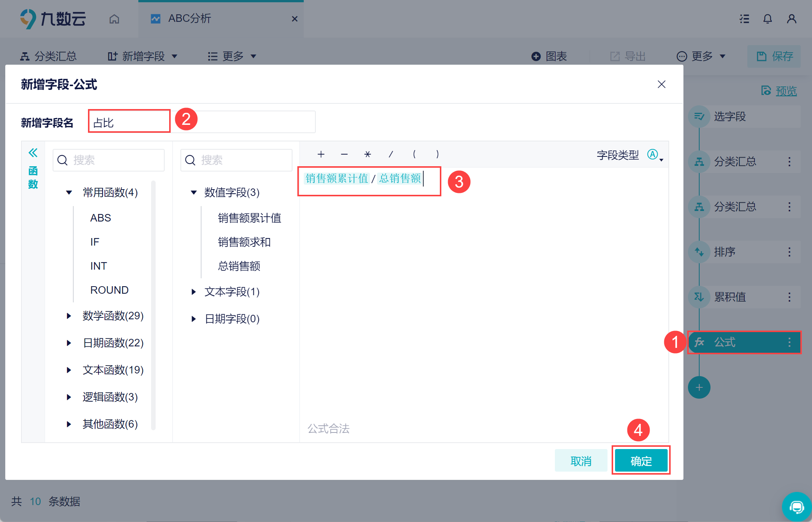Add a new step with plus circle

click(x=699, y=387)
